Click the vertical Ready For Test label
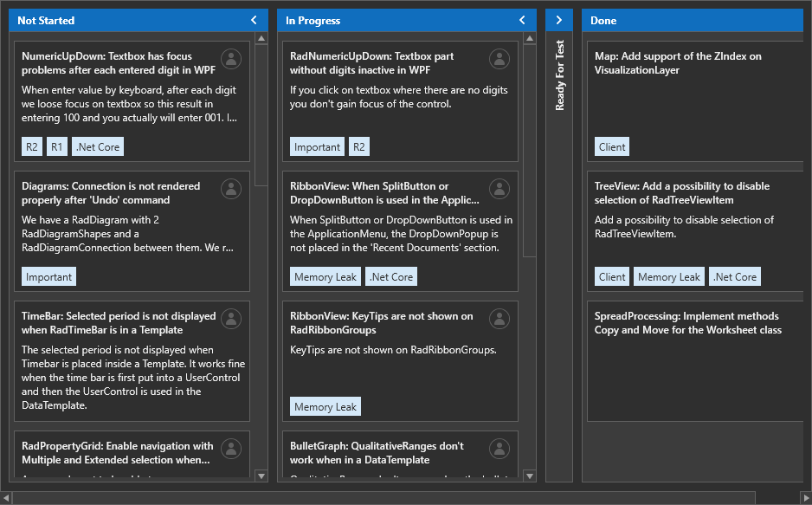 (559, 75)
